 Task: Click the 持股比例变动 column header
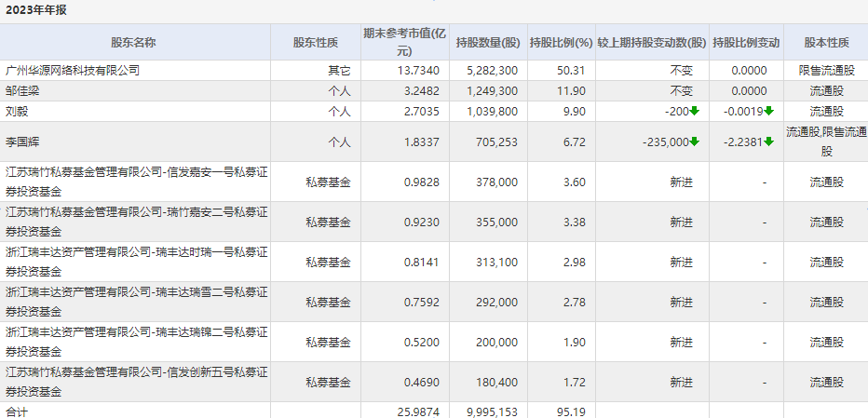[x=746, y=43]
